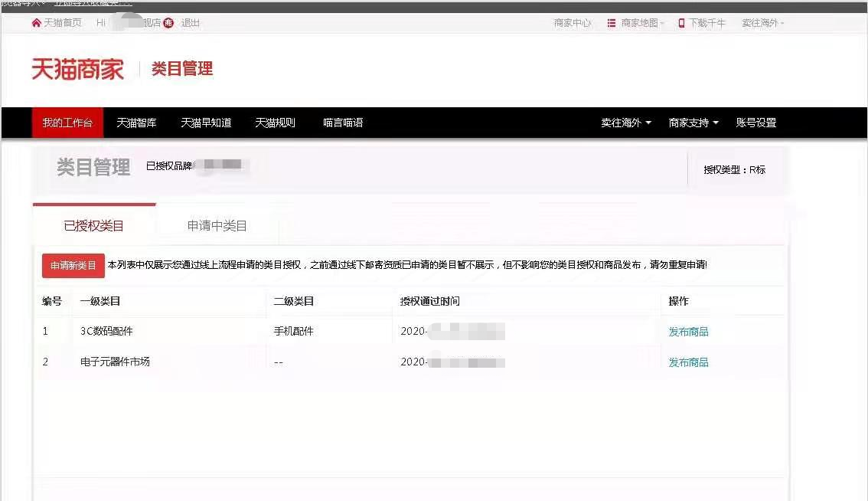Click the red 类目管理 header title
Image resolution: width=868 pixels, height=501 pixels.
point(182,69)
